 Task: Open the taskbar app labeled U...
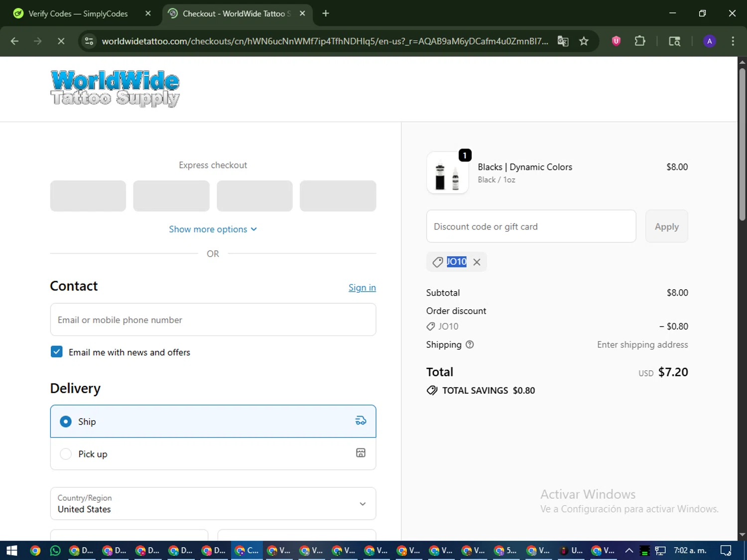pos(571,551)
